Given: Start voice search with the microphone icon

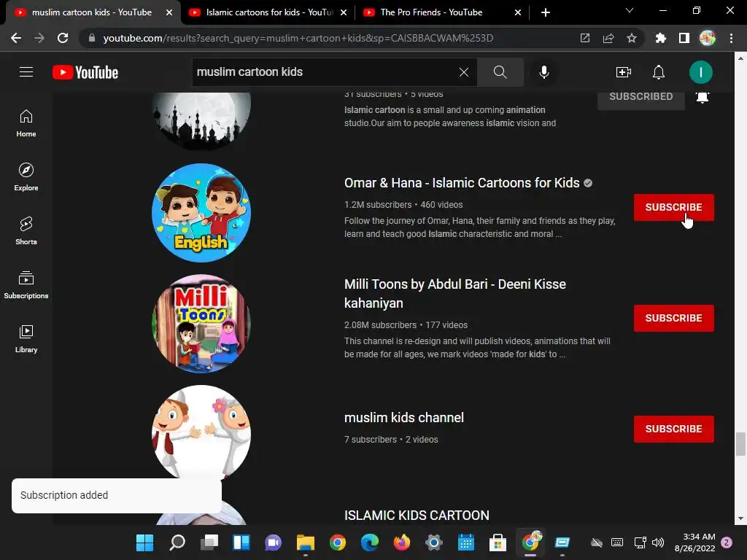Looking at the screenshot, I should tap(543, 72).
